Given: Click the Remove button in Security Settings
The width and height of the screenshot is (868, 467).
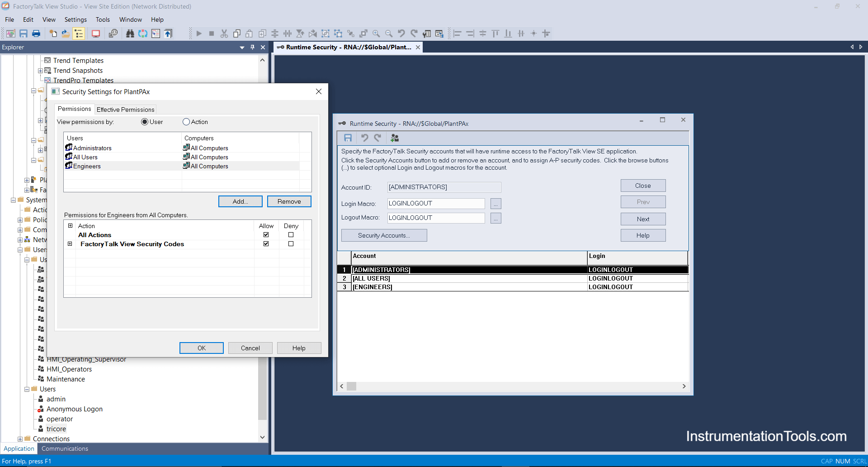Looking at the screenshot, I should coord(289,201).
